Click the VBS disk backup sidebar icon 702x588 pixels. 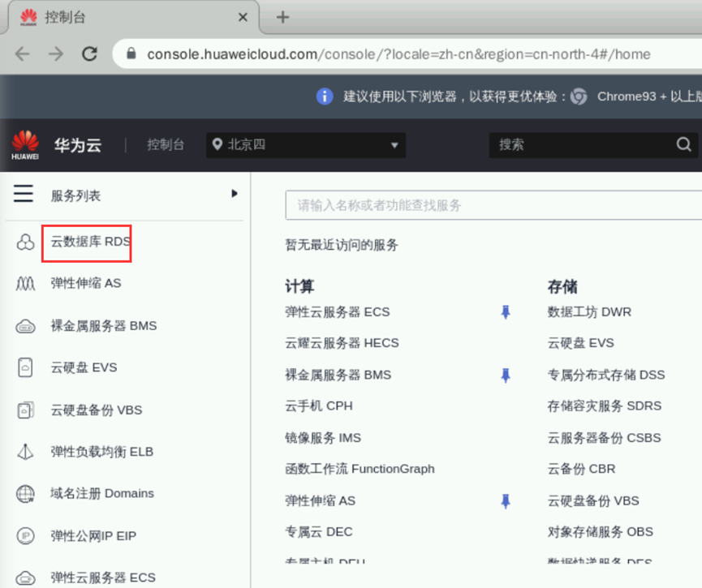(x=25, y=410)
